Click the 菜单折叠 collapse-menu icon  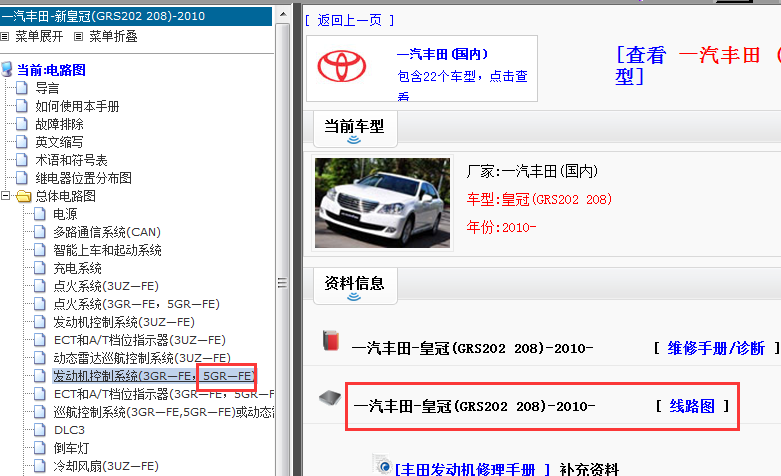point(78,36)
